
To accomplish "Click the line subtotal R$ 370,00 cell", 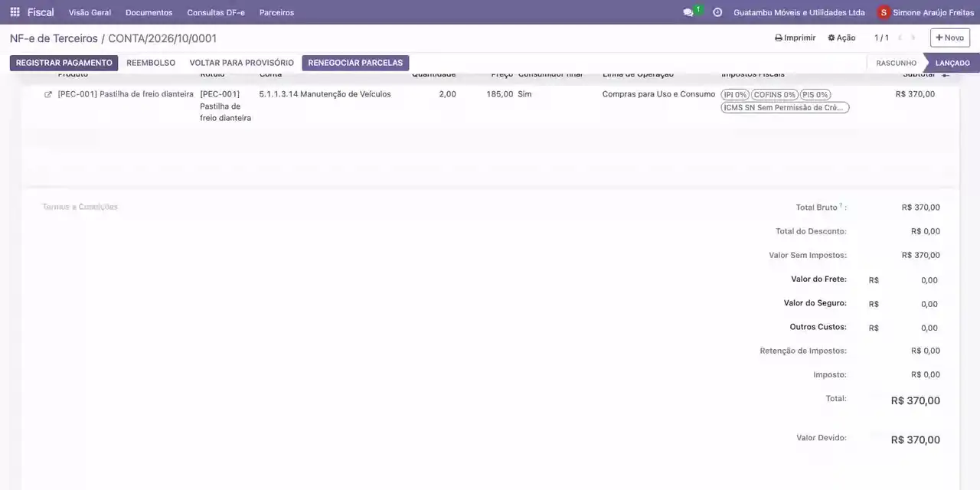I will [x=915, y=94].
